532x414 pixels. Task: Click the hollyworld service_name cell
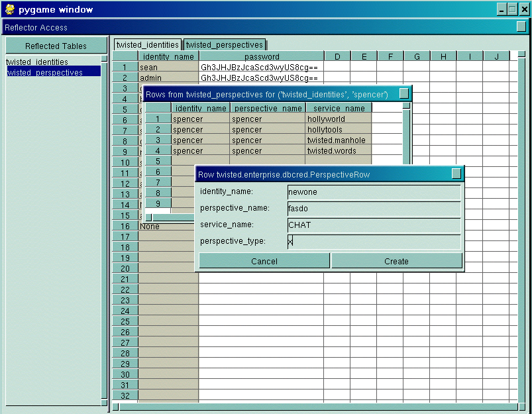click(x=339, y=119)
